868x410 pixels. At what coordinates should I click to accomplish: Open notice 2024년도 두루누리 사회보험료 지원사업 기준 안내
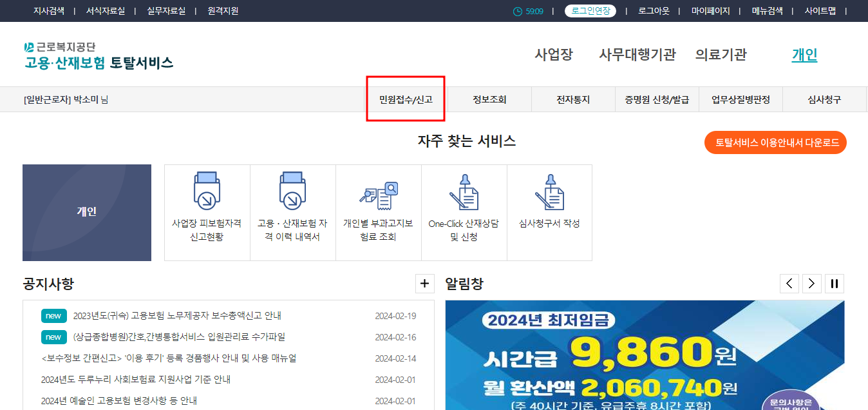click(x=136, y=380)
